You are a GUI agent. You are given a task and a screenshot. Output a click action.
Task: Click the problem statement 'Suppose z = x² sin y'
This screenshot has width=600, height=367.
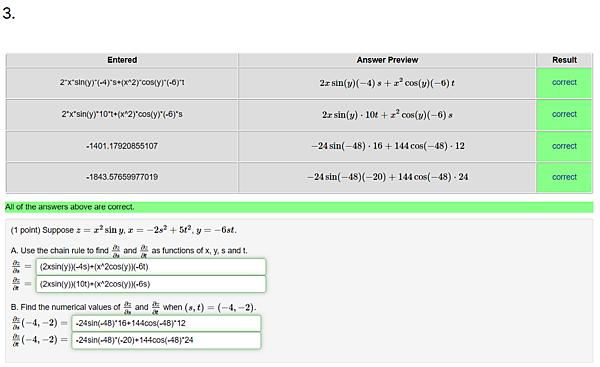(124, 230)
